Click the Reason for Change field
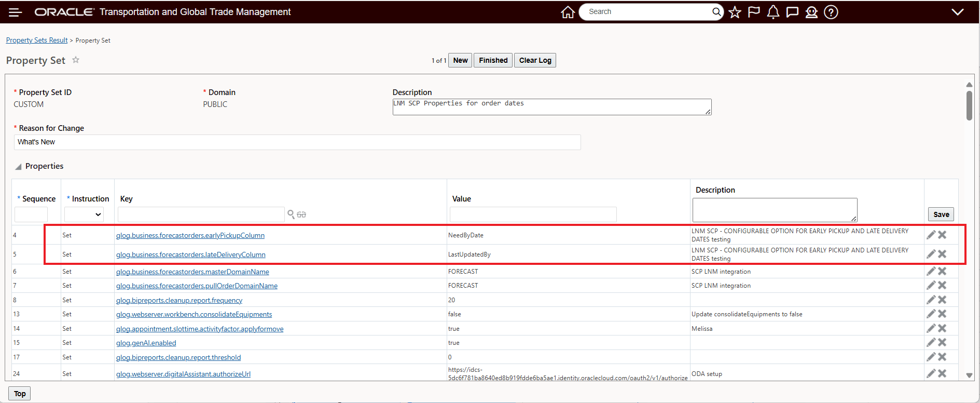980x403 pixels. point(297,142)
